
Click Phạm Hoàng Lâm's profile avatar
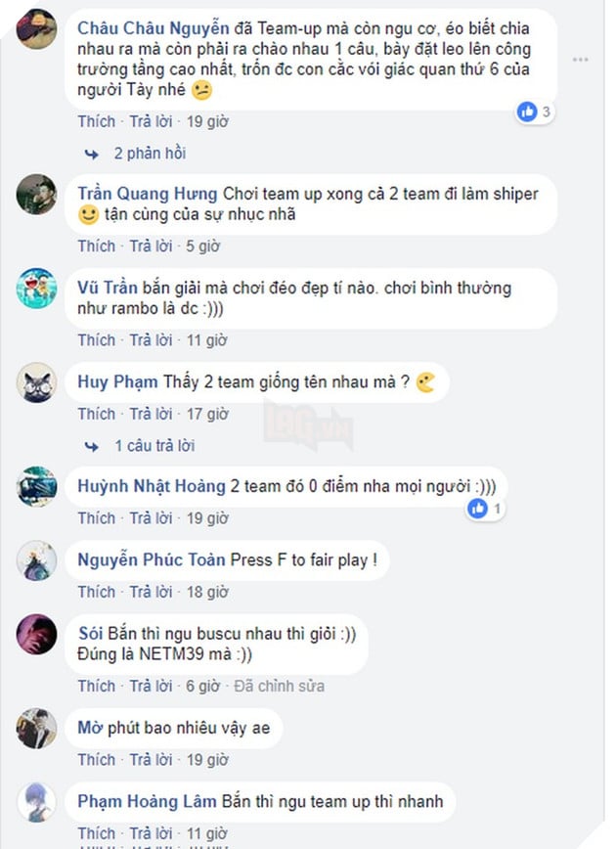[36, 800]
